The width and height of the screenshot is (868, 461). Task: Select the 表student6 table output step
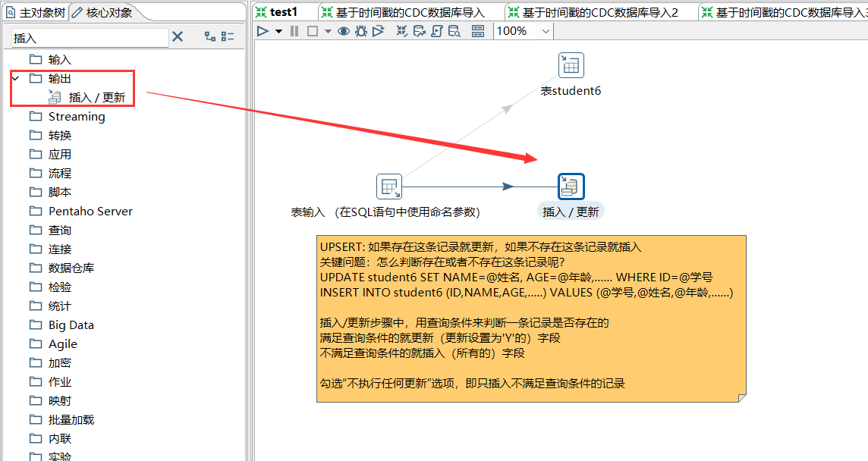(x=571, y=64)
